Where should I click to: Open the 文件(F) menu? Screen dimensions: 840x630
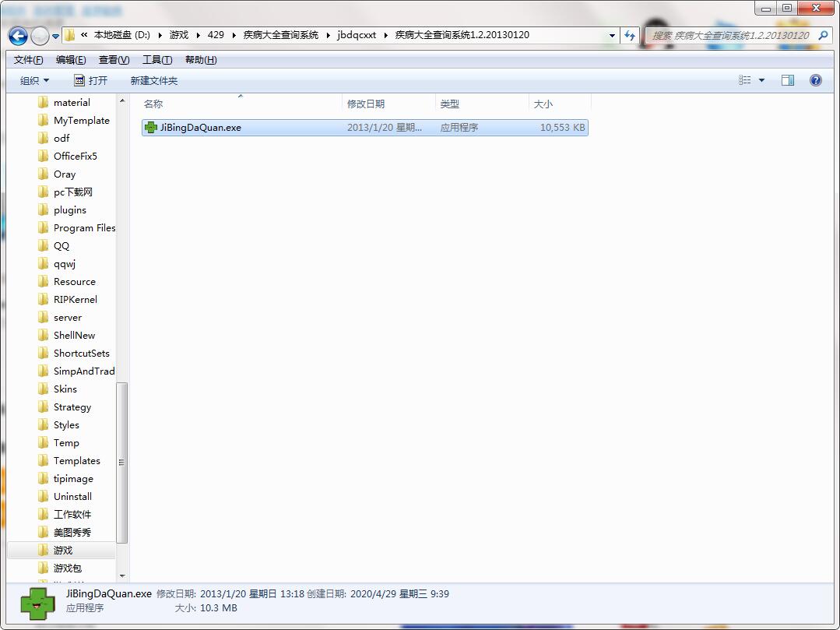(28, 59)
